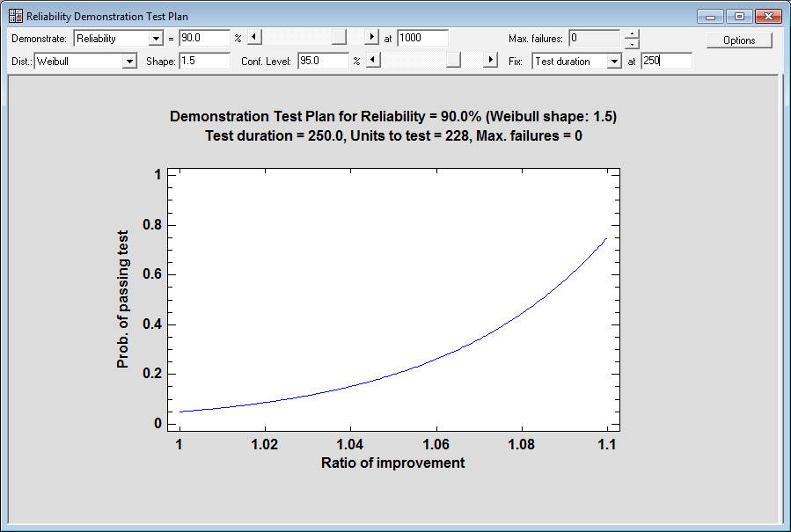Screen dimensions: 791x532
Task: Click left arrow of confidence level slider
Action: point(372,61)
